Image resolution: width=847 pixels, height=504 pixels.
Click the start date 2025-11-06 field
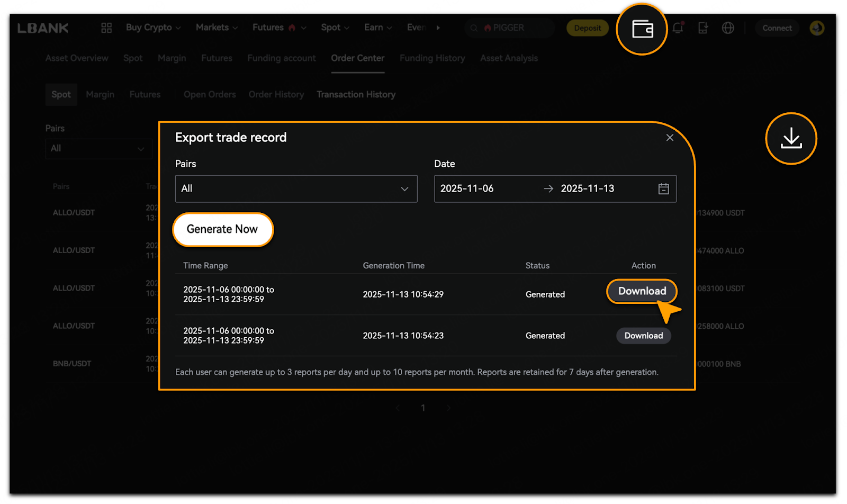click(467, 189)
